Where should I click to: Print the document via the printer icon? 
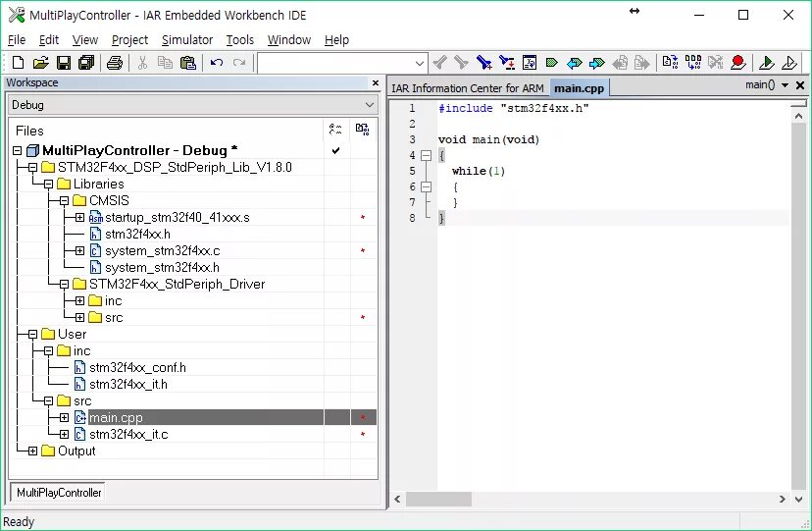(x=115, y=63)
